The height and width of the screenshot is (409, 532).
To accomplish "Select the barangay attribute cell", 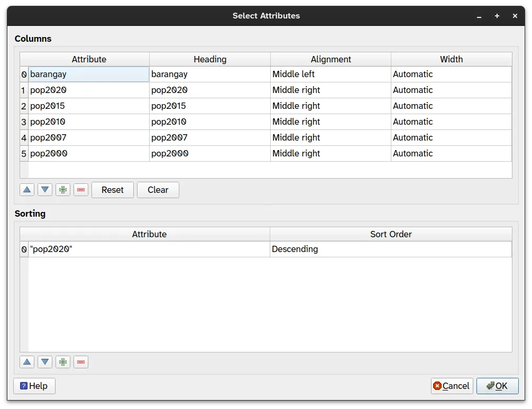I will click(x=88, y=74).
